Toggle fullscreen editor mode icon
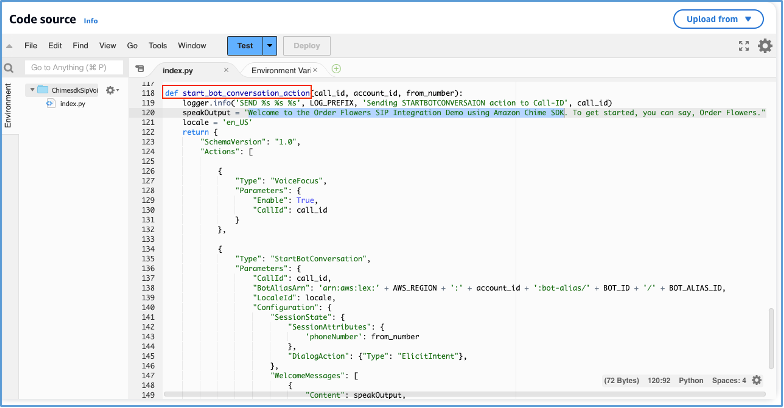The width and height of the screenshot is (784, 408). click(x=744, y=46)
